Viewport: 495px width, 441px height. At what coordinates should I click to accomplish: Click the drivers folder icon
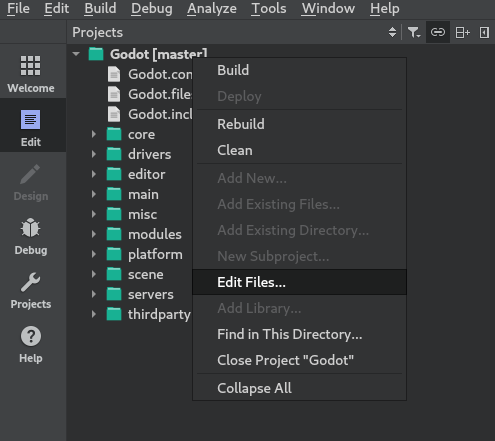114,154
